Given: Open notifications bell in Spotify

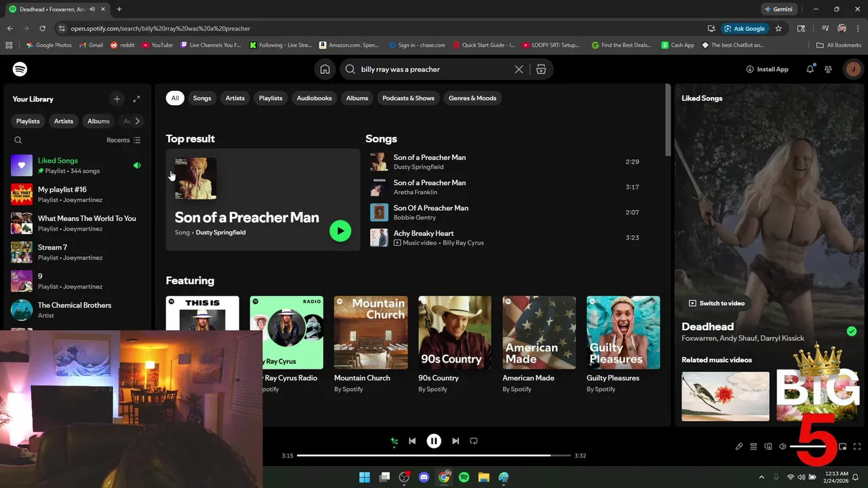Looking at the screenshot, I should (810, 69).
